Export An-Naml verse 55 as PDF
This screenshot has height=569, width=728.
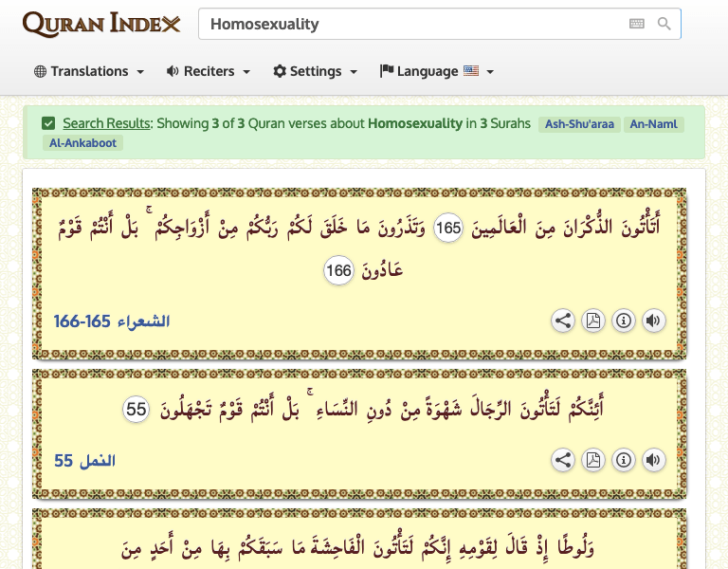tap(593, 461)
